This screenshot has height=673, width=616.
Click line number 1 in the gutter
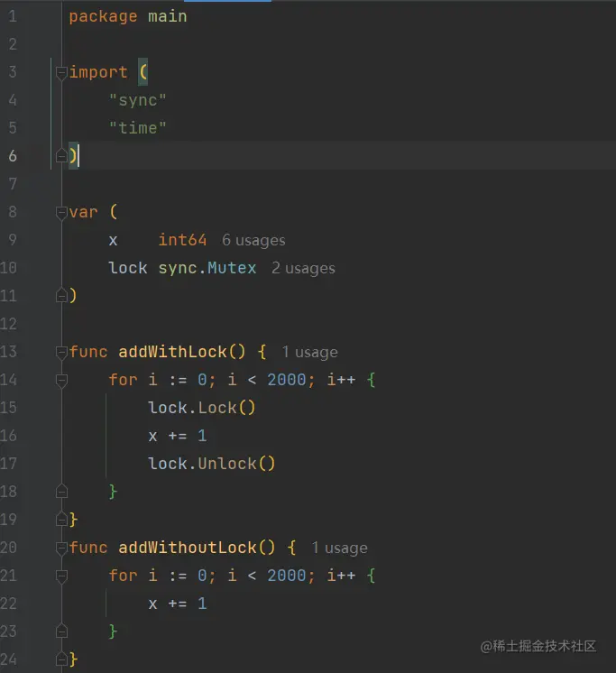(x=13, y=17)
